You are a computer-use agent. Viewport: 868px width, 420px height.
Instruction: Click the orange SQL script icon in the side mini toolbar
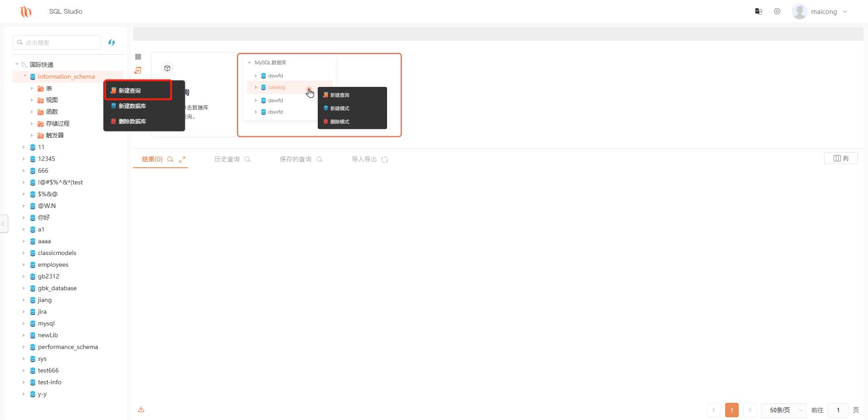coord(138,71)
